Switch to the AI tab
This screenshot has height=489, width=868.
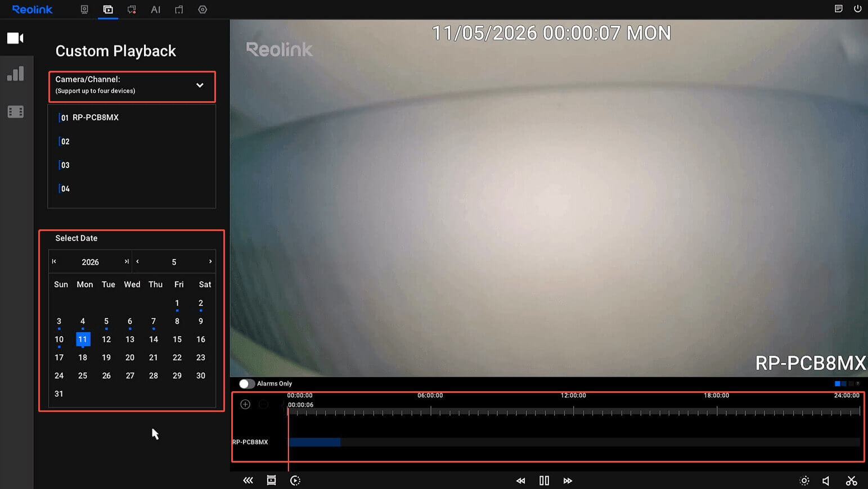(x=155, y=10)
